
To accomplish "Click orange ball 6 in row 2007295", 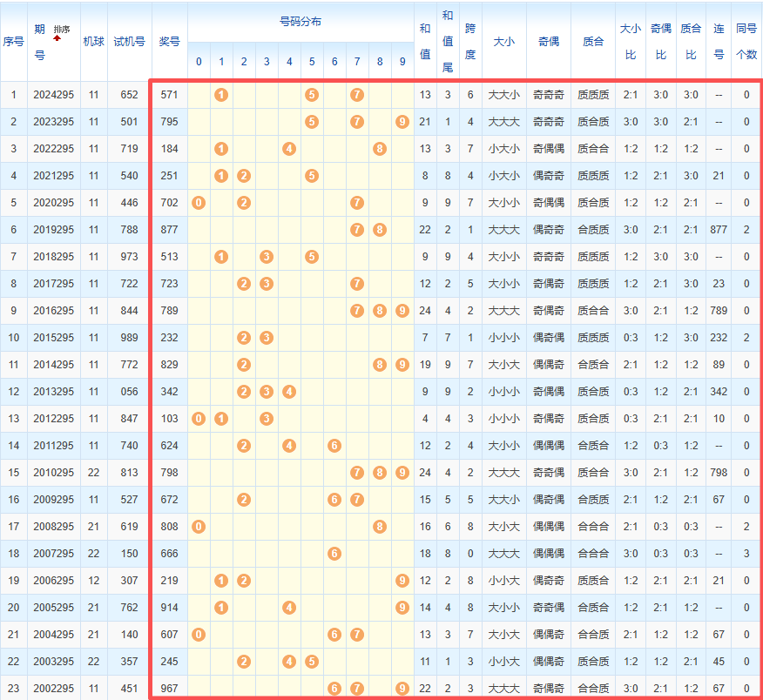I will 334,554.
